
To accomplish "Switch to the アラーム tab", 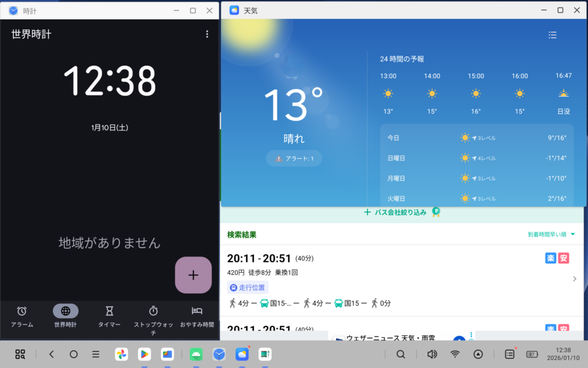I will (22, 316).
